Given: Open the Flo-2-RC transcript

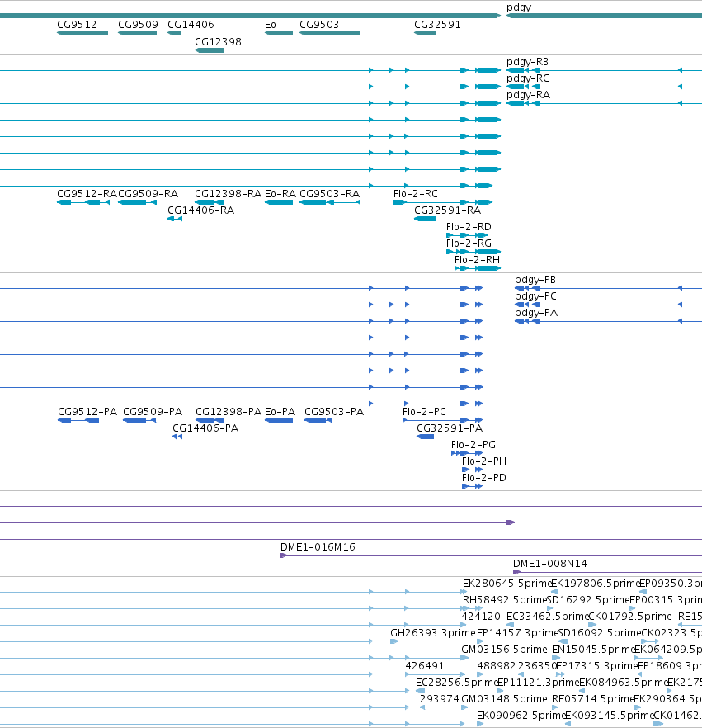Looking at the screenshot, I should click(443, 202).
